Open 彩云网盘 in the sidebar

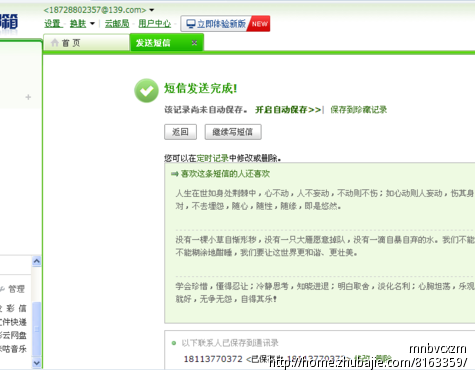click(13, 335)
